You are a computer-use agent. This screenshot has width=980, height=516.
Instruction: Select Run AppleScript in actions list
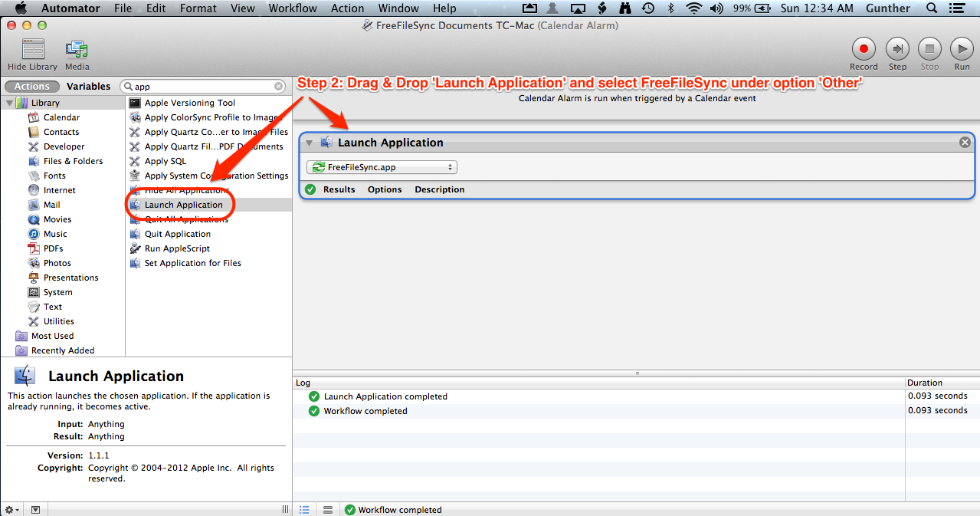click(177, 248)
